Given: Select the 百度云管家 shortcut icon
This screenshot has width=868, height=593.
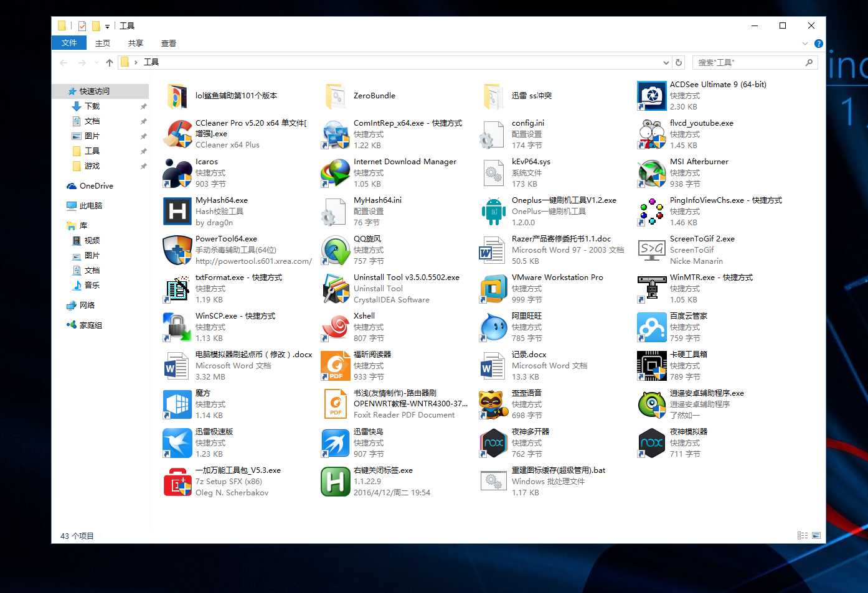Looking at the screenshot, I should (x=652, y=327).
